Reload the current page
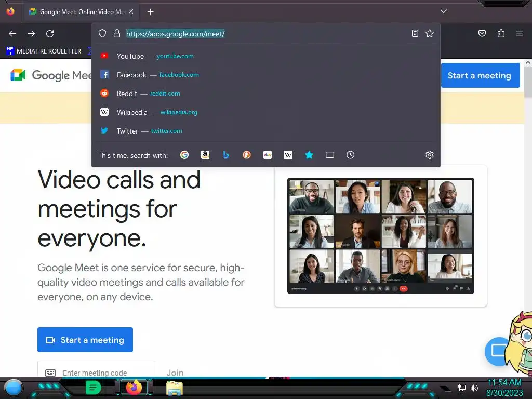The image size is (532, 399). click(50, 34)
